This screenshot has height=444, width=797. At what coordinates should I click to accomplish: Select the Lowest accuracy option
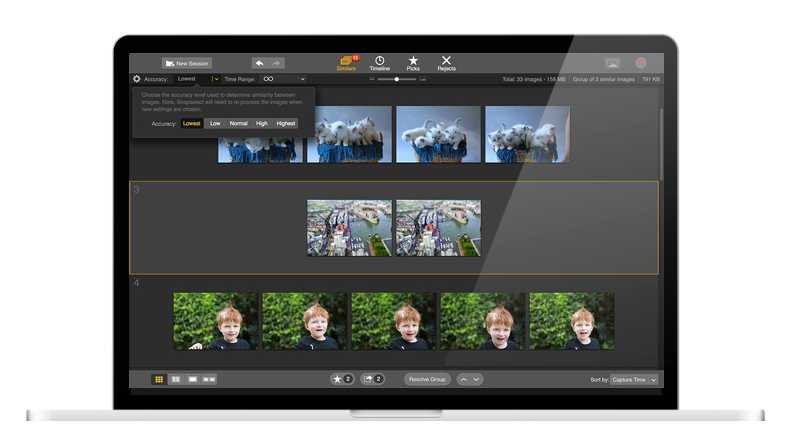pyautogui.click(x=192, y=123)
